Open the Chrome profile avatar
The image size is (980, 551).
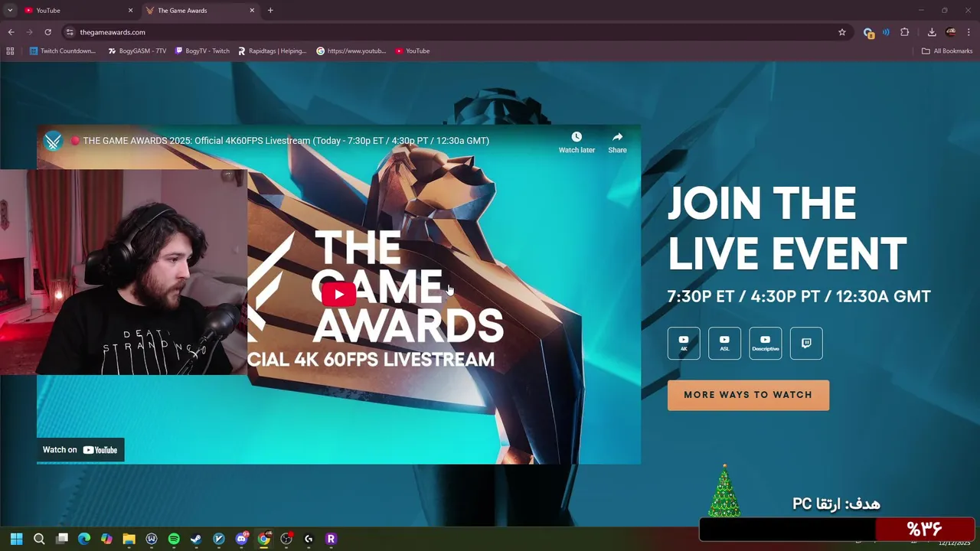click(951, 32)
